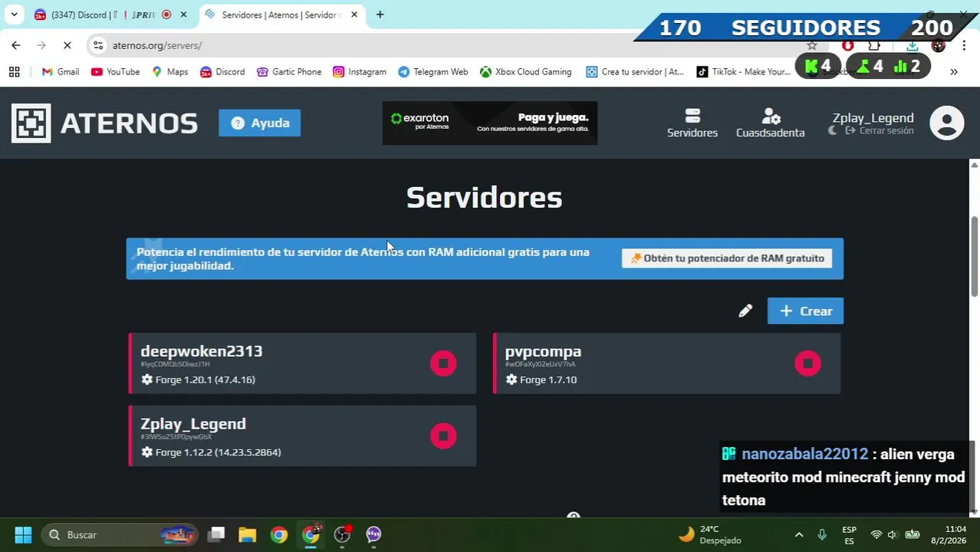Open the Crea tu servidor bookmark
Viewport: 980px width, 552px height.
(635, 71)
